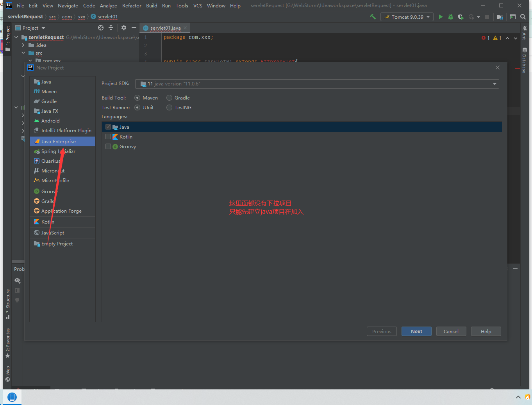532x405 pixels.
Task: Open the Web tool window tab
Action: point(8,374)
